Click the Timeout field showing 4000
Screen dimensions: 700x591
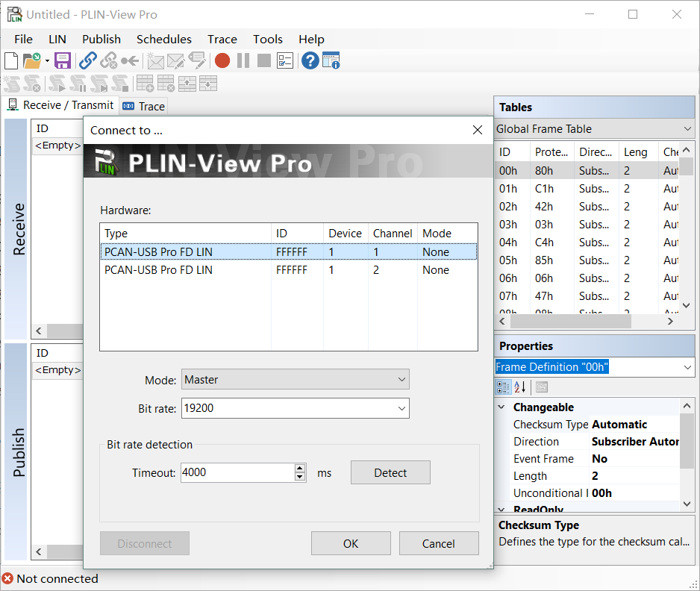pos(238,472)
